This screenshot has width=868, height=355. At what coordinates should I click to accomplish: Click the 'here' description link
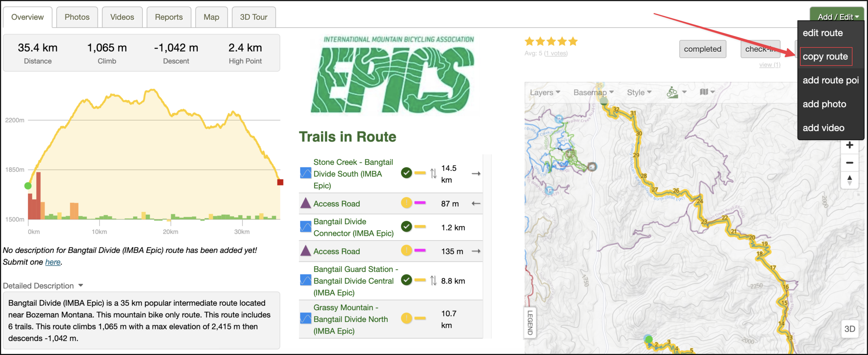pos(53,262)
